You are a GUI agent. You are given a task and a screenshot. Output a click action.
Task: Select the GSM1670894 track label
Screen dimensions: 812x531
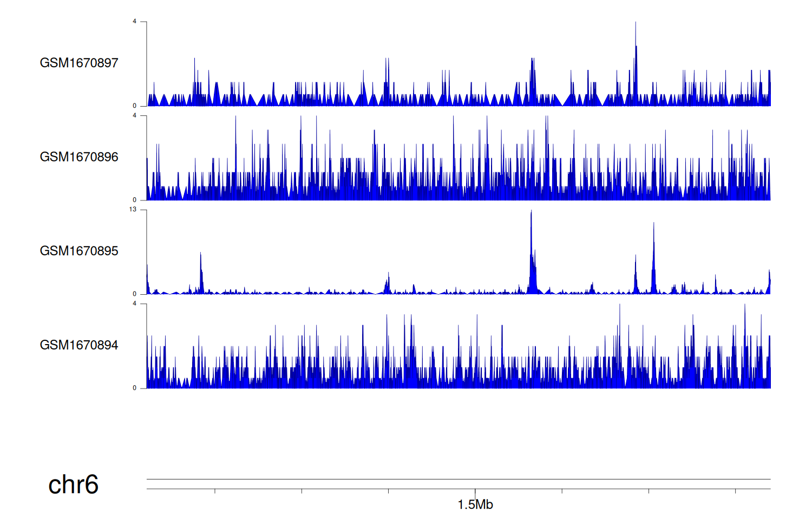[x=79, y=345]
